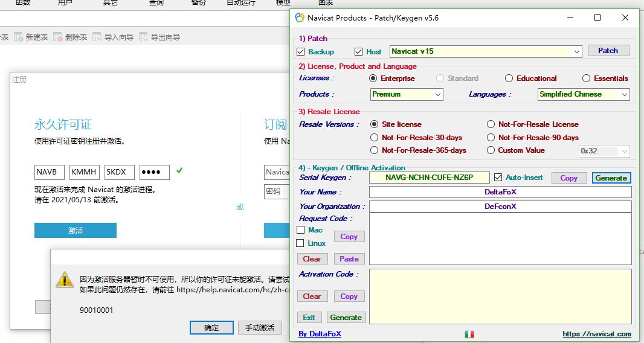Screen dimensions: 644x343
Task: Open the https://navicat.com link
Action: click(x=597, y=334)
